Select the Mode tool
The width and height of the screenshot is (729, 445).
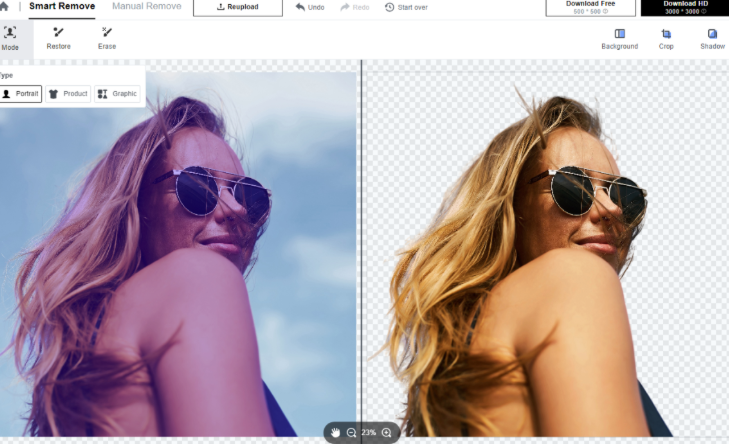point(10,38)
